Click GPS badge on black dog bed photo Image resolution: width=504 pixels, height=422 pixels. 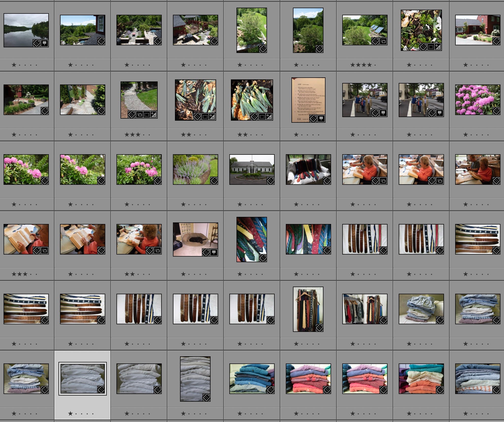click(x=214, y=252)
